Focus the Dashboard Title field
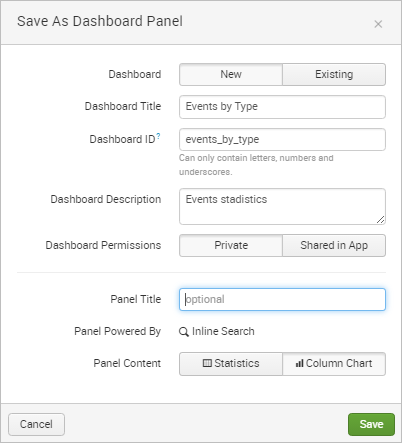This screenshot has height=443, width=402. coord(282,107)
